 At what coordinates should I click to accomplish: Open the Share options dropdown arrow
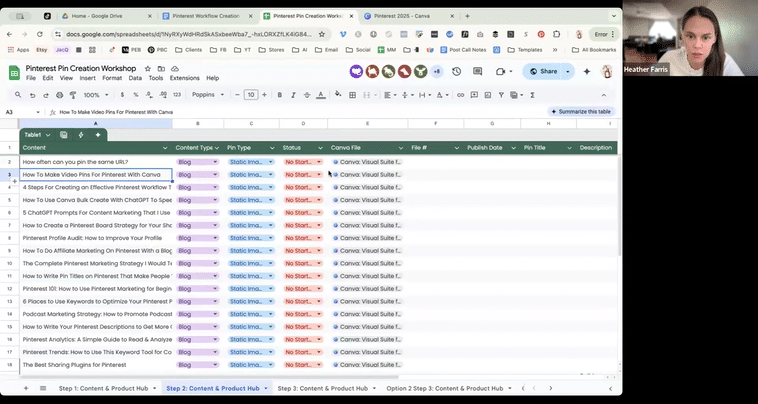568,72
